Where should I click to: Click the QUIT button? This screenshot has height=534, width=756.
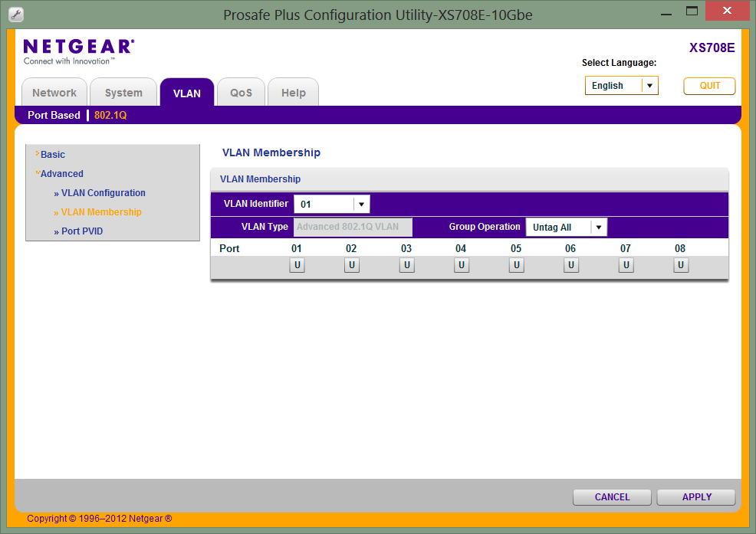(x=710, y=86)
